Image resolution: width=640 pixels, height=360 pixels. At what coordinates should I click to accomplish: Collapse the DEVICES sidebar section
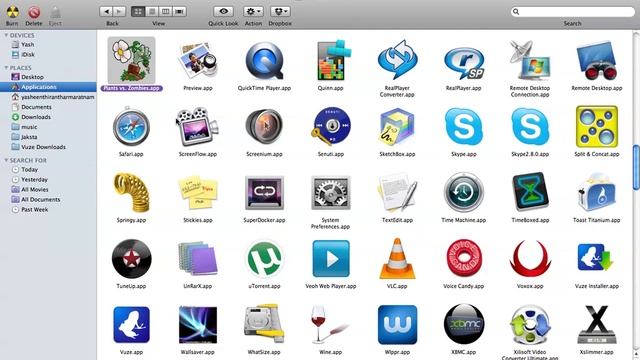pyautogui.click(x=6, y=36)
